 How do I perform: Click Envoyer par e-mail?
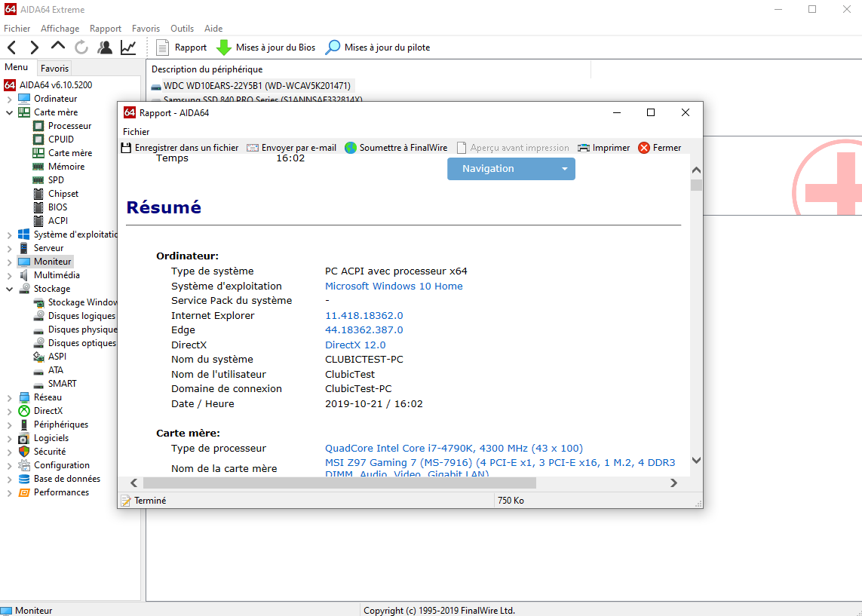tap(291, 148)
